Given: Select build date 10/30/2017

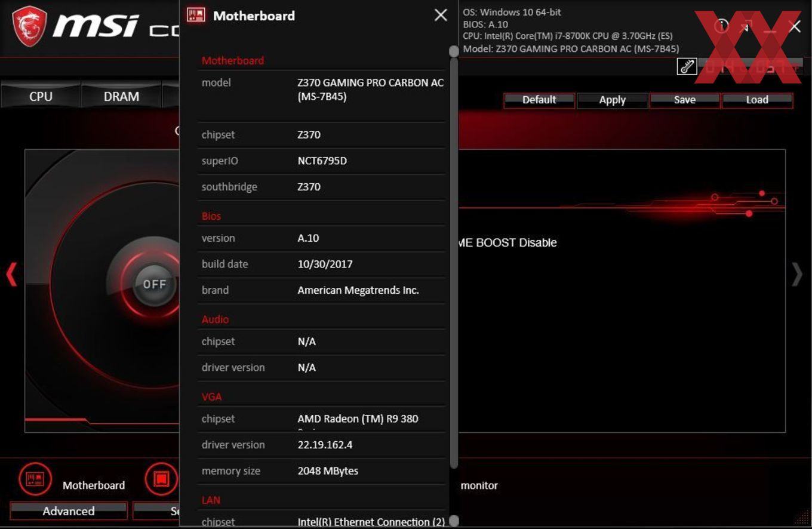Looking at the screenshot, I should (325, 264).
